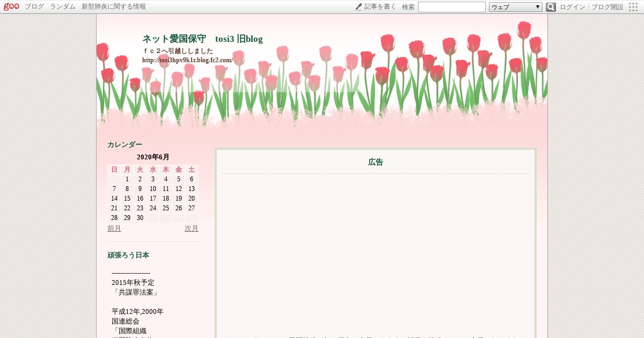
Task: Open blog title ネット愛国保守 tosi3 旧blog
Action: pyautogui.click(x=202, y=39)
